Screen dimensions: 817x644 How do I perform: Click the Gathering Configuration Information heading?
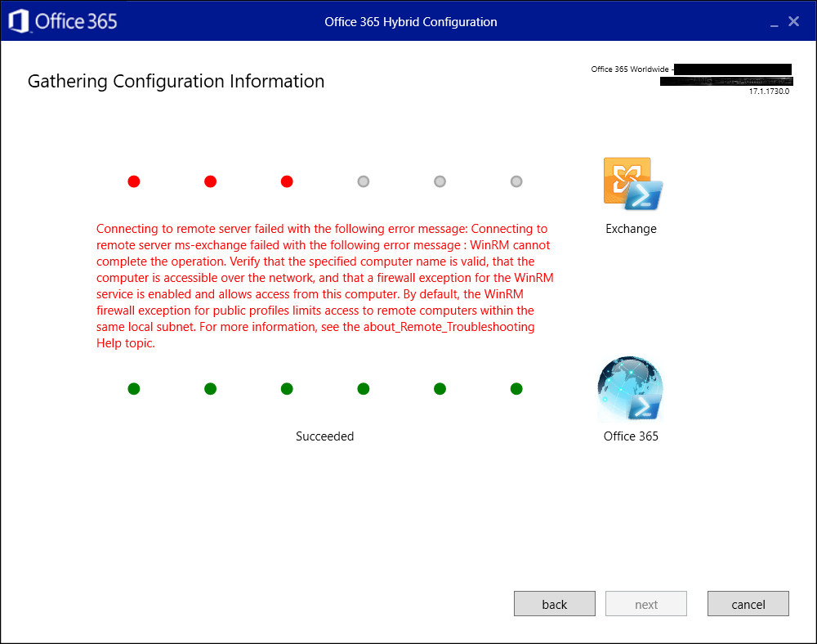[176, 81]
